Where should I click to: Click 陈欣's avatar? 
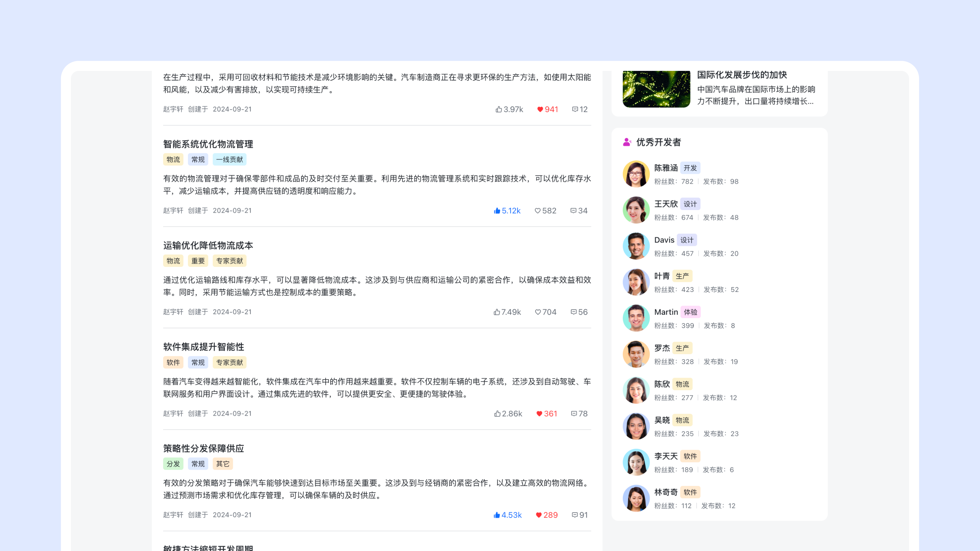click(636, 390)
